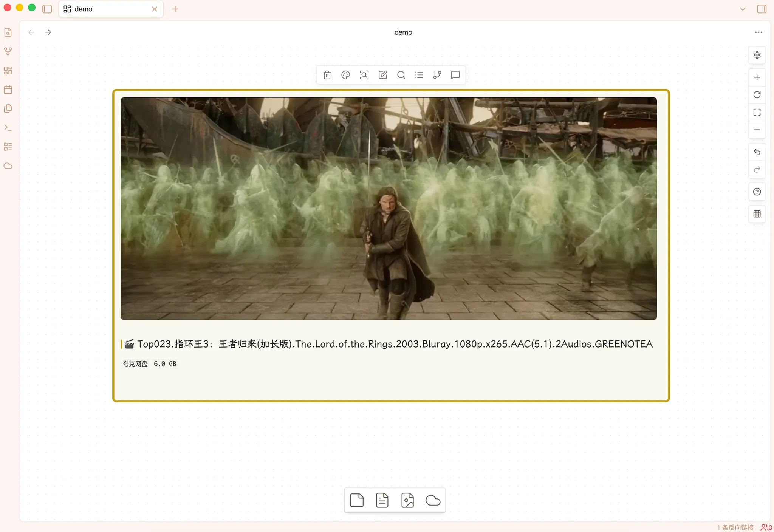Click the templates copy icon in ribbon
The height and width of the screenshot is (532, 774).
point(8,108)
